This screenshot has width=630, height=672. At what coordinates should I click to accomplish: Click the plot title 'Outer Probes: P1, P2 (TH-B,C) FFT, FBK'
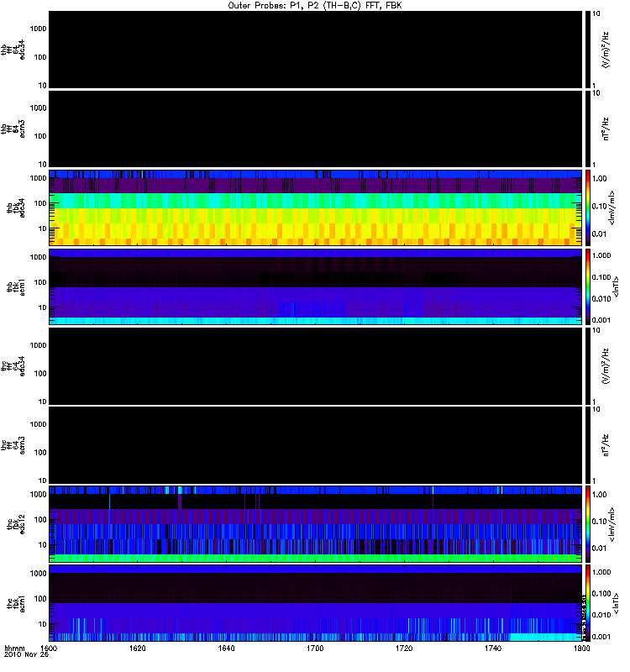(315, 6)
